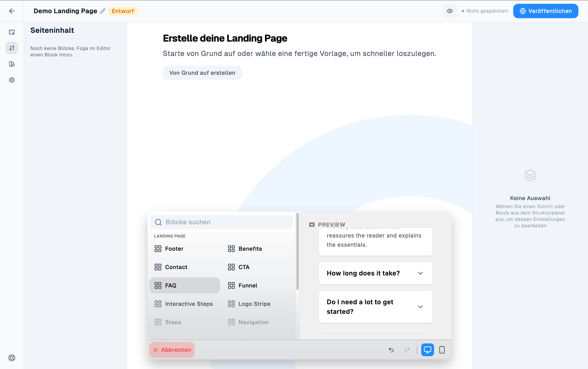
Task: Open settings via the gear icon
Action: click(12, 80)
